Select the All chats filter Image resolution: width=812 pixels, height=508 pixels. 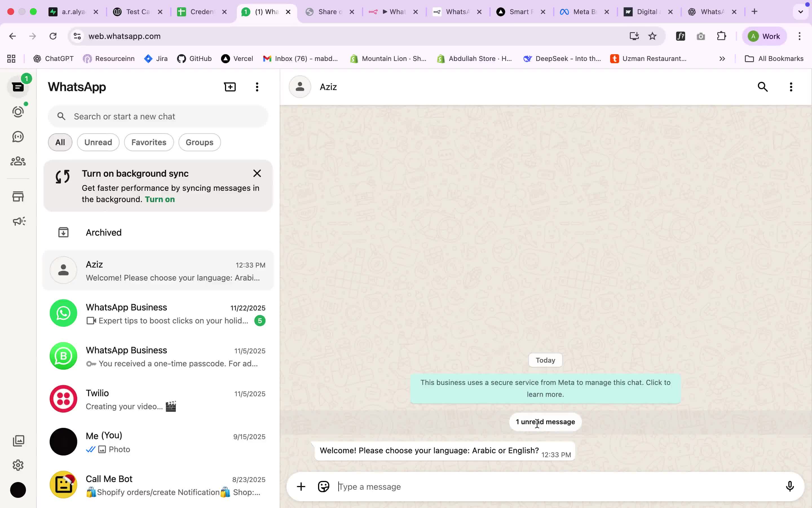(x=60, y=142)
